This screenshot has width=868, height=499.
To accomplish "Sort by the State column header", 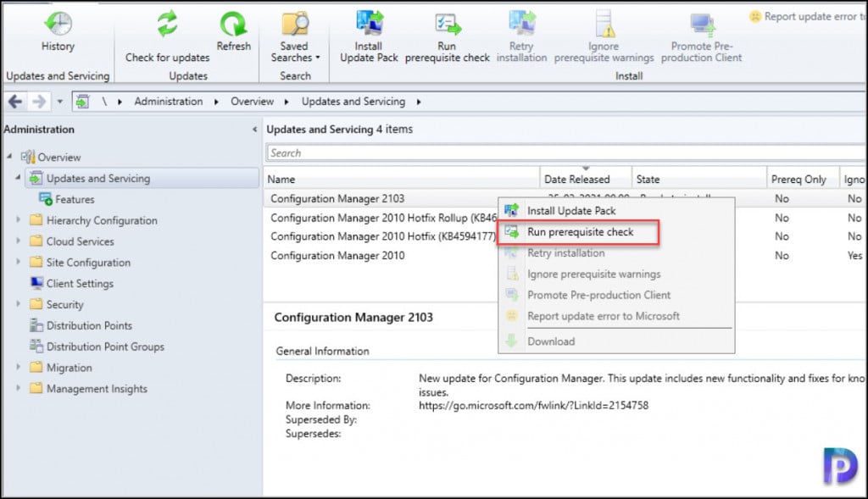I will tap(699, 180).
